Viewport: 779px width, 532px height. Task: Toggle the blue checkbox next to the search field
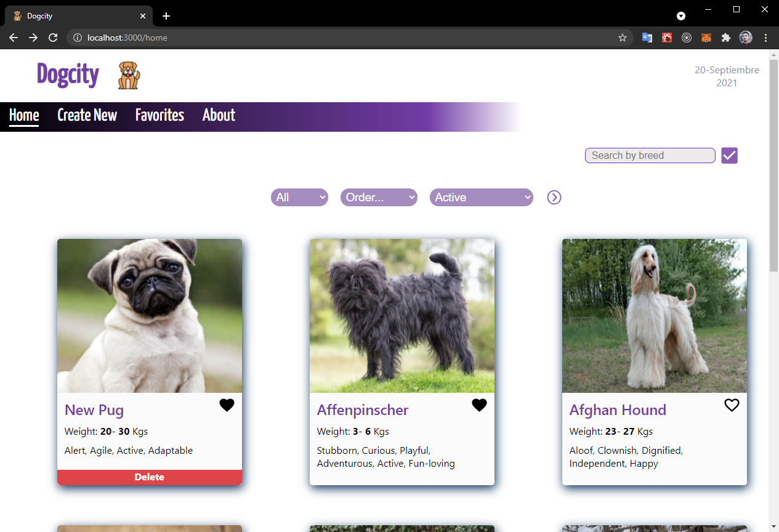[729, 155]
